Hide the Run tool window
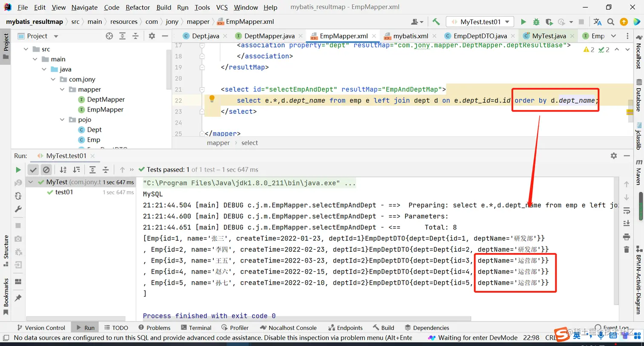Screen dimensions: 644x346 [x=627, y=156]
